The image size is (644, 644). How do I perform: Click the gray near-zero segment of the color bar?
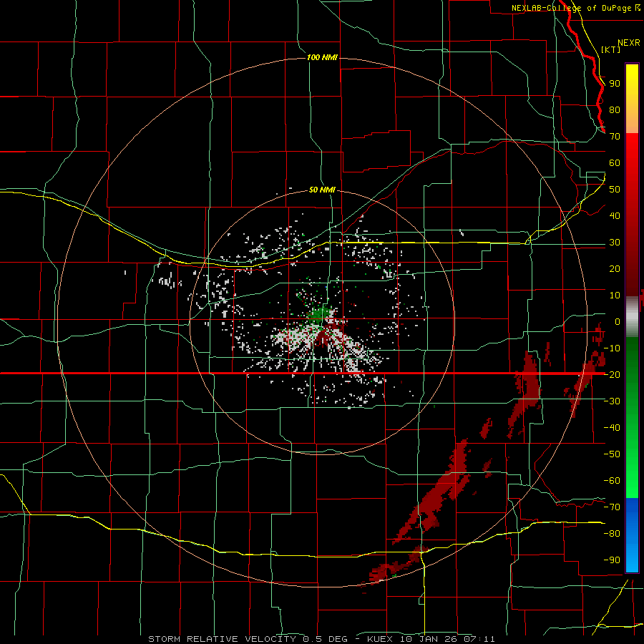coord(632,317)
